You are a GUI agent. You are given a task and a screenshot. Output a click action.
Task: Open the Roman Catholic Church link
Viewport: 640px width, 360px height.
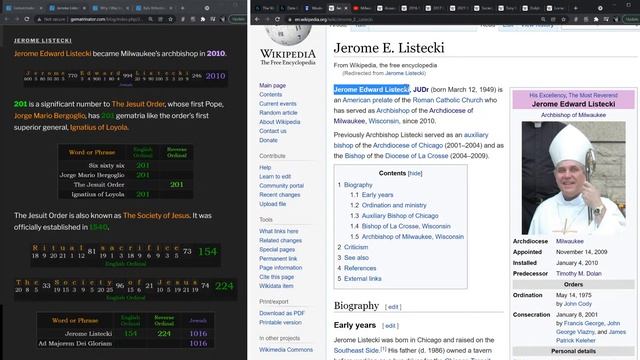pyautogui.click(x=448, y=100)
